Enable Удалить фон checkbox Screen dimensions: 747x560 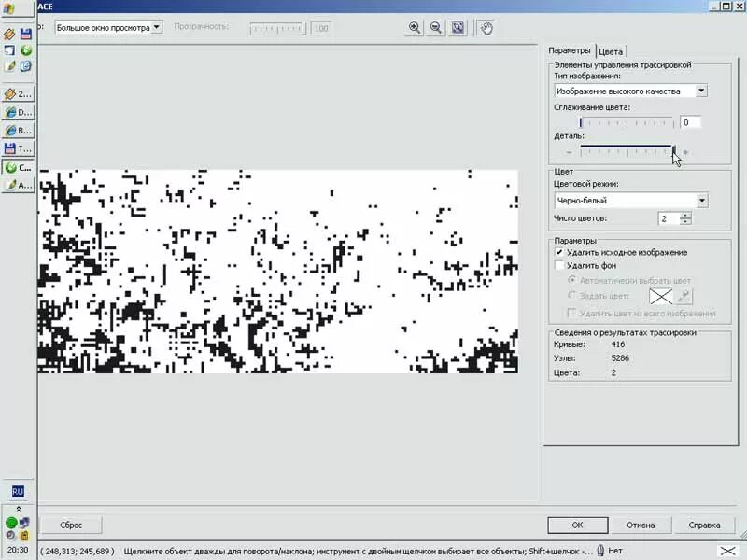pos(559,265)
